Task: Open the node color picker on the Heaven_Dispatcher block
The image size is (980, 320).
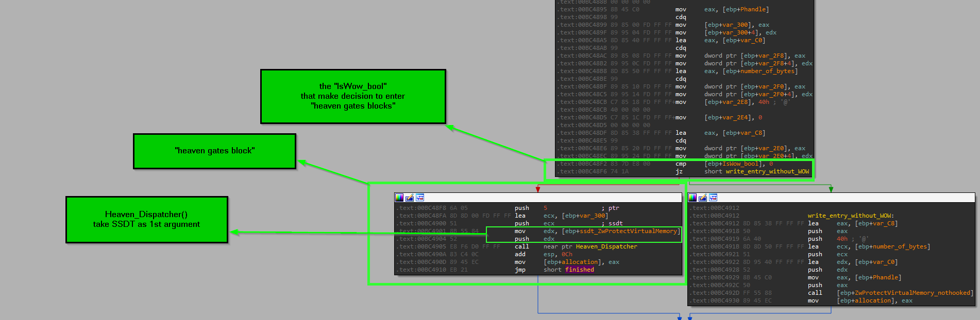Action: pyautogui.click(x=399, y=198)
